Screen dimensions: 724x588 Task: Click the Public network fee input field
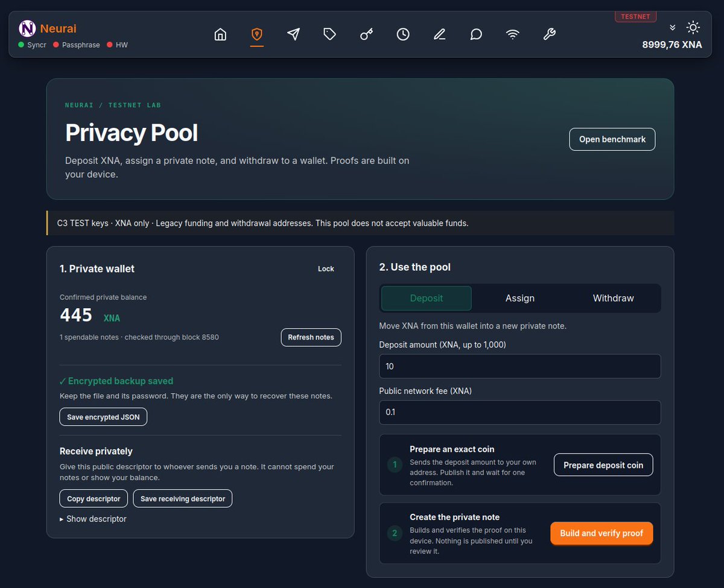(520, 413)
